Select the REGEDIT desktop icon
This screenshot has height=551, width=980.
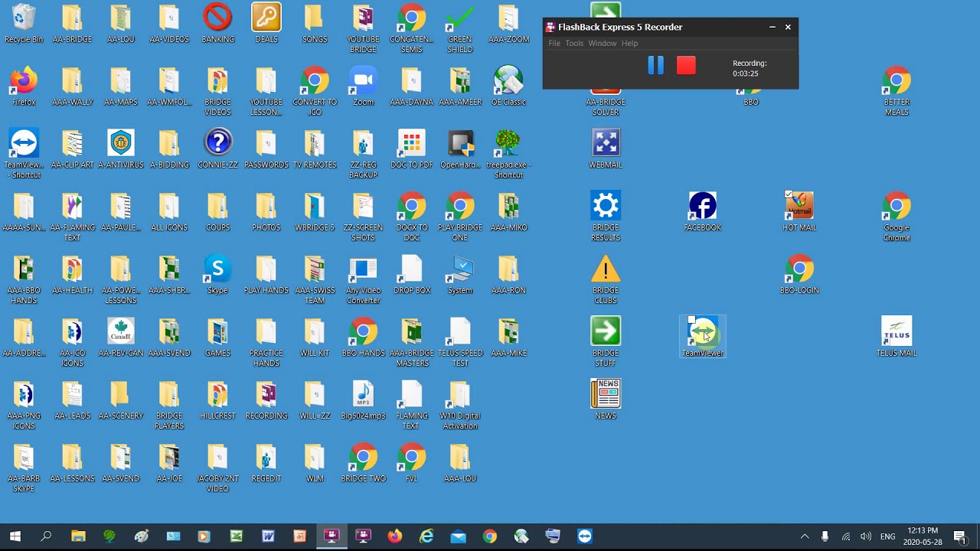pyautogui.click(x=266, y=463)
